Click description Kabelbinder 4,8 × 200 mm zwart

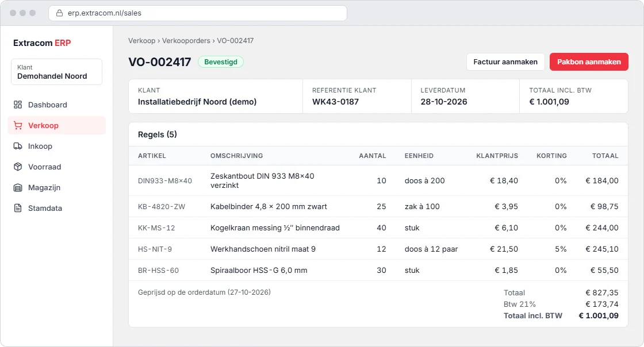point(269,207)
